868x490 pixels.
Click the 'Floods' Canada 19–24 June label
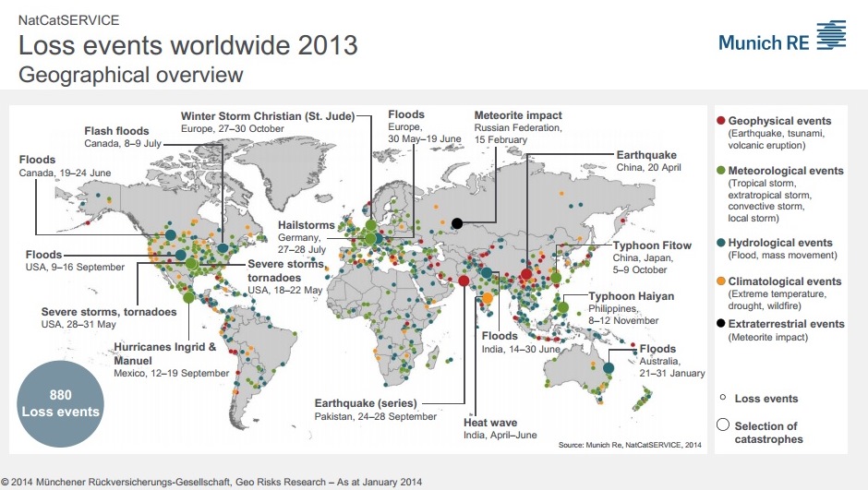[37, 160]
